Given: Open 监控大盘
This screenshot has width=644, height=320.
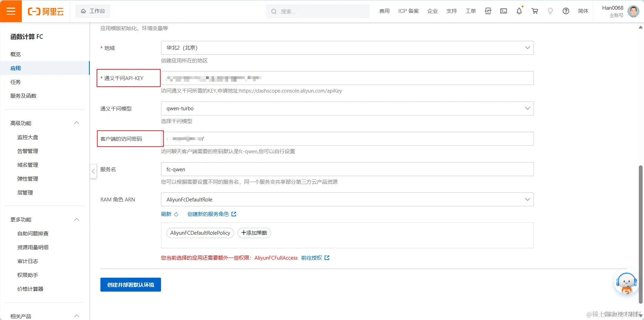Looking at the screenshot, I should point(28,137).
